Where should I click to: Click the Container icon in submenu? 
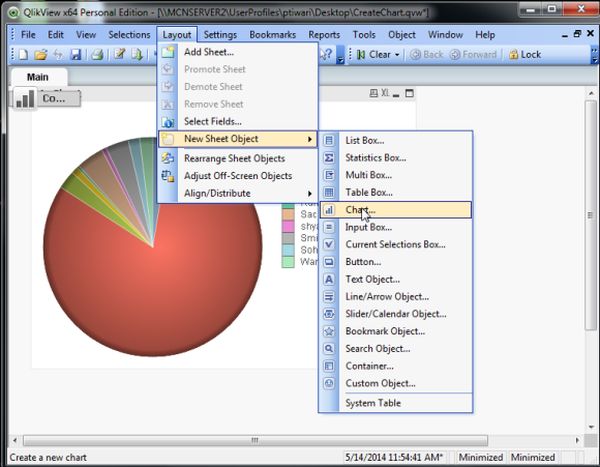click(329, 366)
